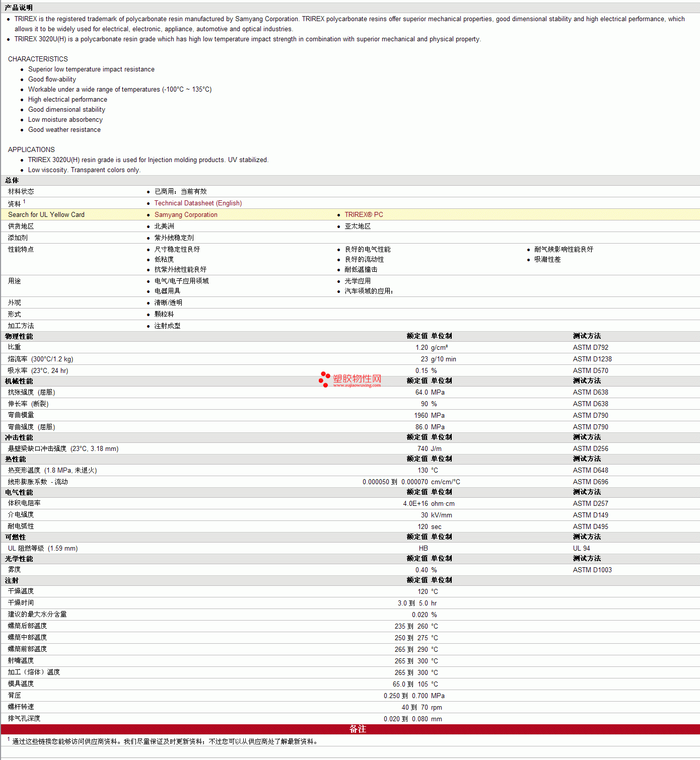The image size is (700, 760).
Task: Select the 'ASTM D648' test method cell
Action: [590, 471]
